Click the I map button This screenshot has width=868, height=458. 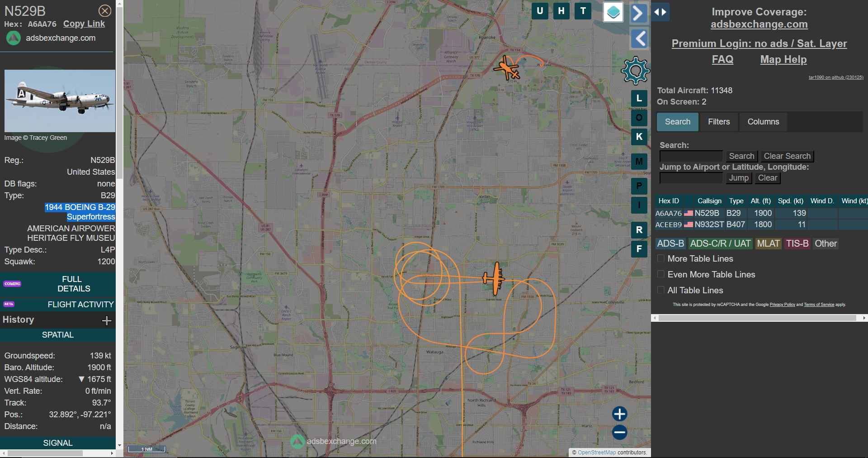pyautogui.click(x=639, y=205)
